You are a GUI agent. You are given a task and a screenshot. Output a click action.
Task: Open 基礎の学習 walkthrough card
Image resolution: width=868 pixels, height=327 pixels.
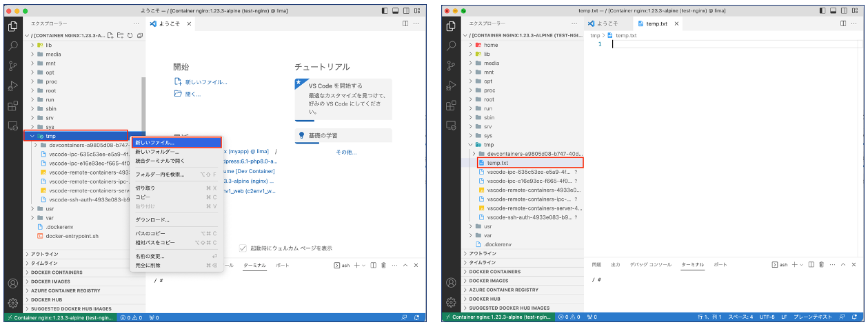[343, 135]
